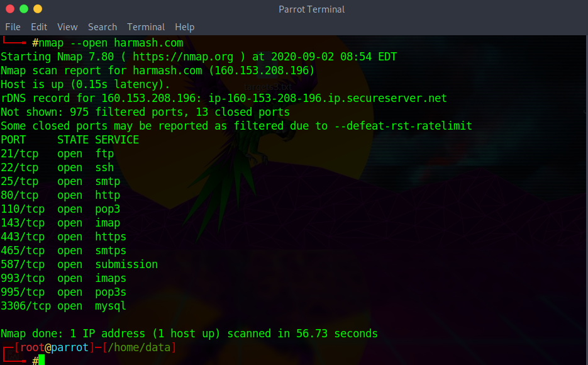Viewport: 588px width, 365px height.
Task: Open the Terminal menu
Action: click(146, 27)
